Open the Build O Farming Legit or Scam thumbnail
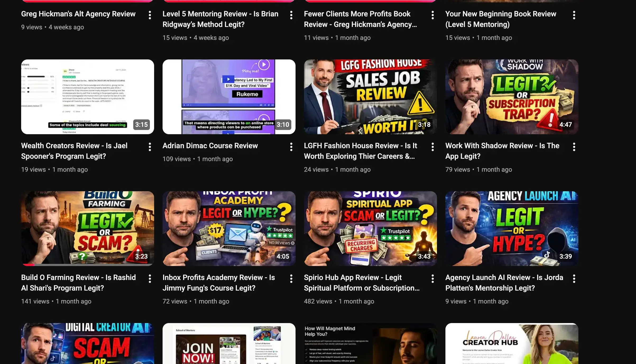The height and width of the screenshot is (364, 636). 87,228
